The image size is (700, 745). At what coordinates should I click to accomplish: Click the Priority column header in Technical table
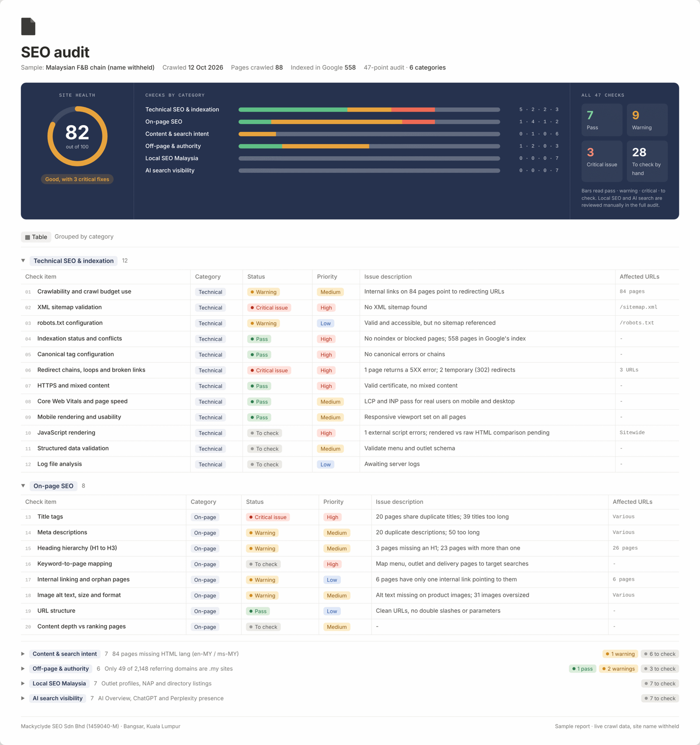[327, 277]
